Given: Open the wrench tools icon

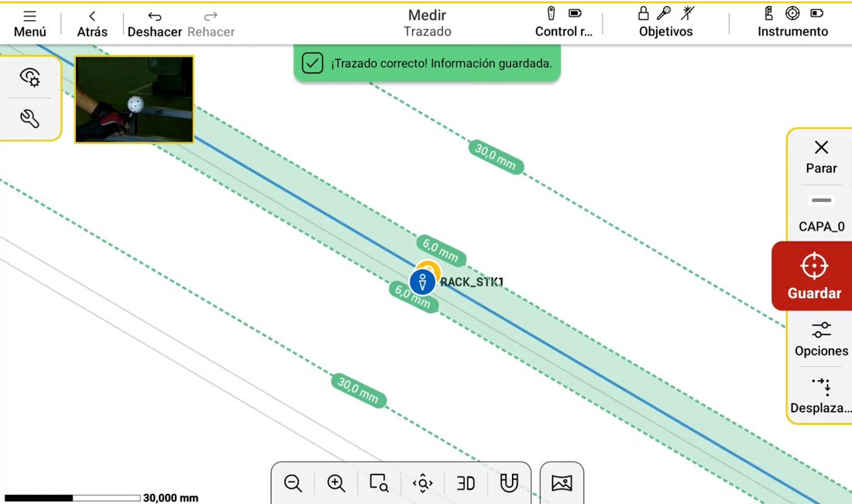Looking at the screenshot, I should tap(30, 118).
